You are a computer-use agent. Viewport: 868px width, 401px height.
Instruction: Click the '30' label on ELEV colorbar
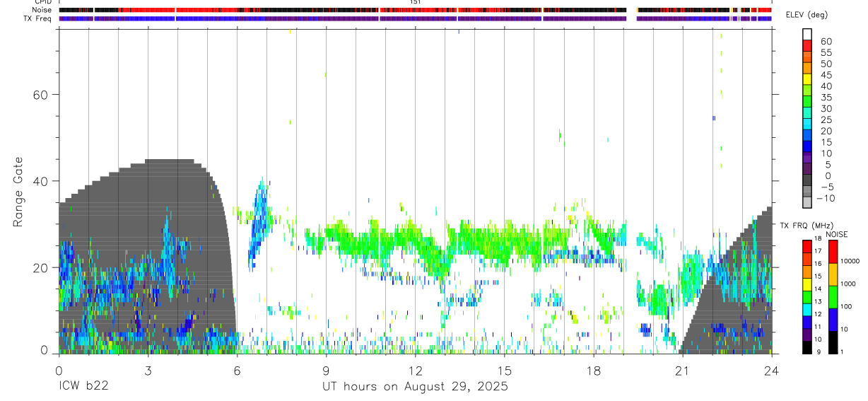(x=826, y=108)
